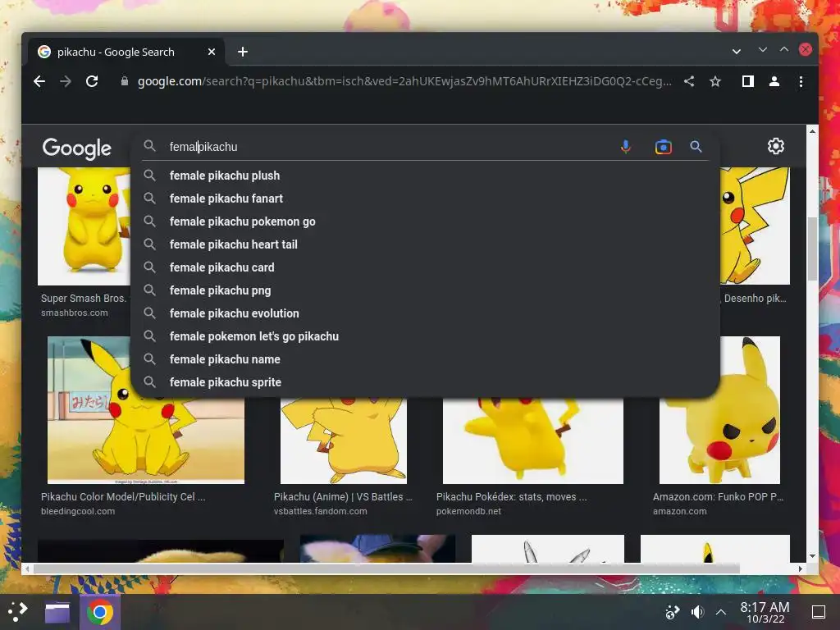The image size is (840, 630).
Task: Show desktop via taskbar corner button
Action: click(819, 612)
